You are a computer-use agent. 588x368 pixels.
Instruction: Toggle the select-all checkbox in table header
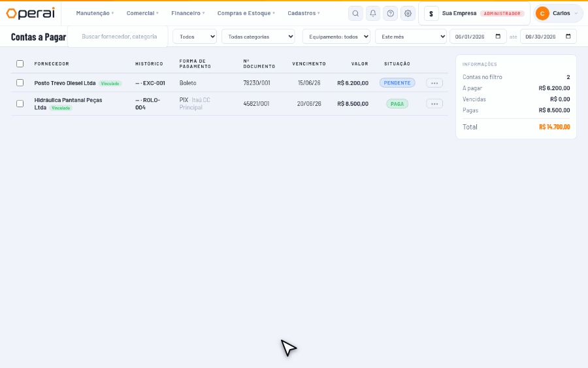point(20,64)
